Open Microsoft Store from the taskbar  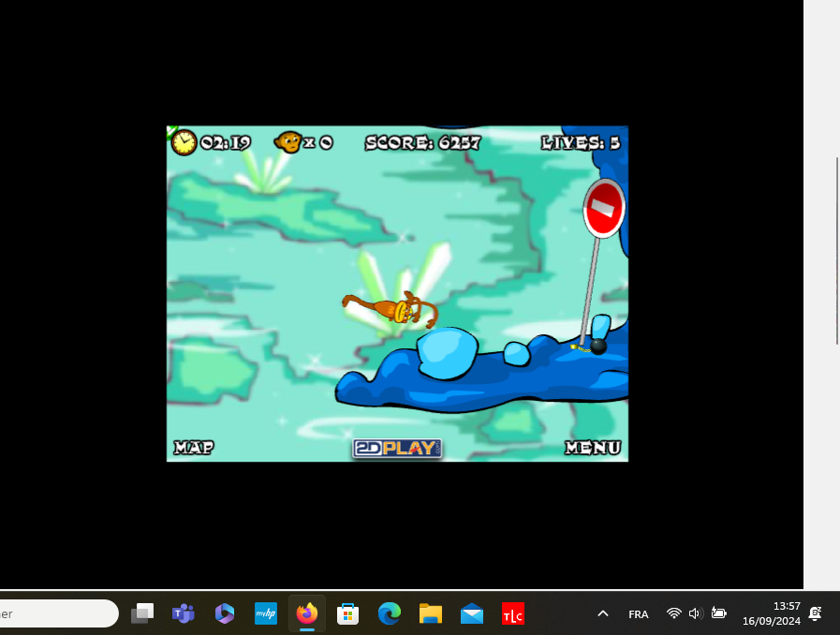pos(348,613)
